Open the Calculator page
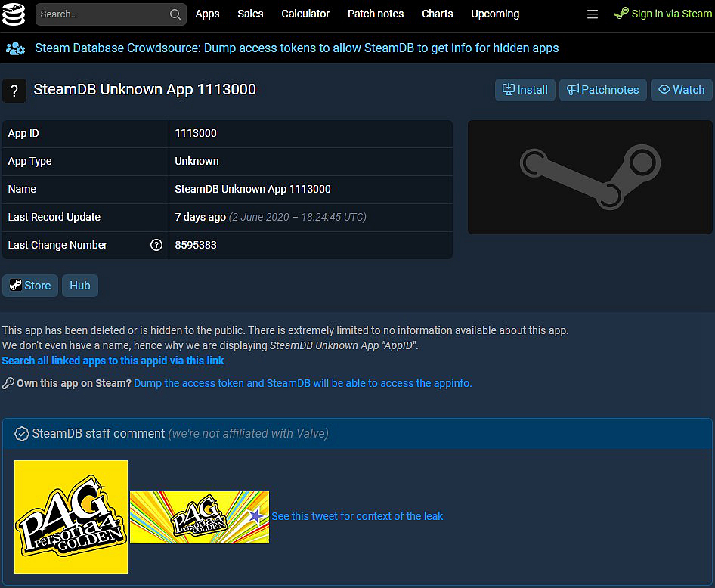The image size is (715, 588). click(x=305, y=14)
